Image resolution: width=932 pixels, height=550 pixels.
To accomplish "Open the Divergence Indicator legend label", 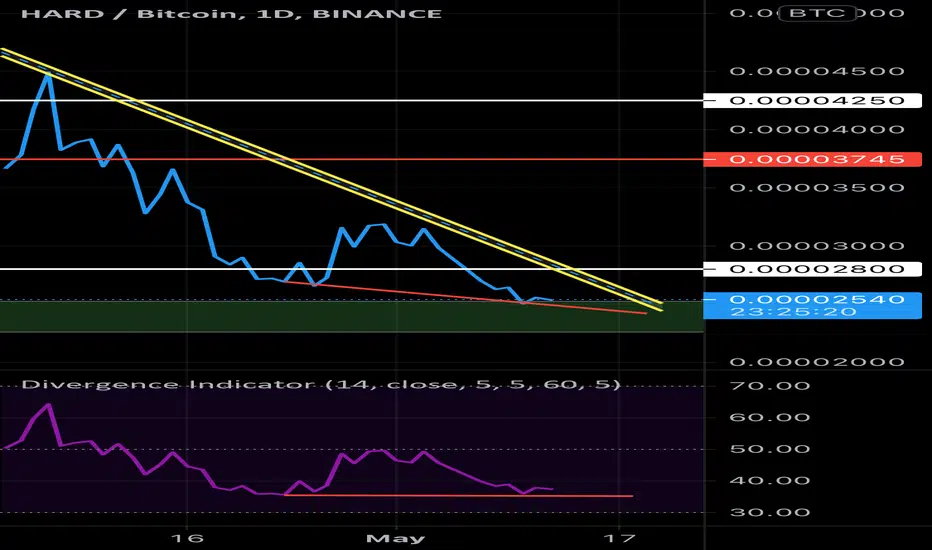I will coord(321,385).
